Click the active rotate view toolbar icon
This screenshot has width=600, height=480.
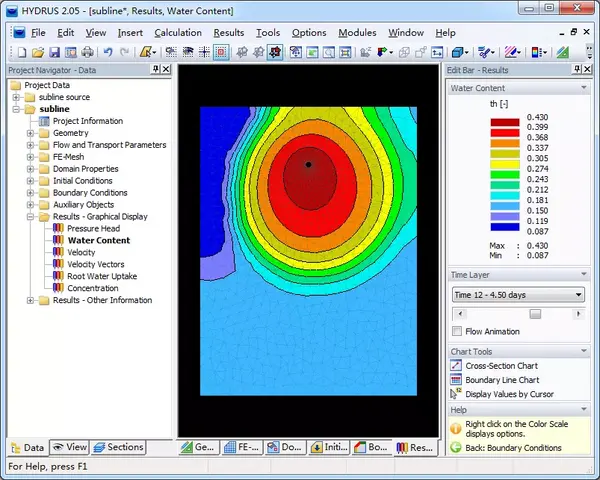275,52
